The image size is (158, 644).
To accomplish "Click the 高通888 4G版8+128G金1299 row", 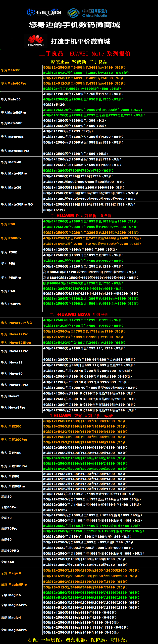I will click(100, 272).
